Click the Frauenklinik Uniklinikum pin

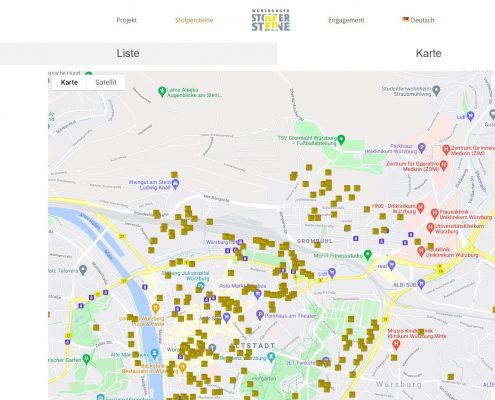(434, 213)
